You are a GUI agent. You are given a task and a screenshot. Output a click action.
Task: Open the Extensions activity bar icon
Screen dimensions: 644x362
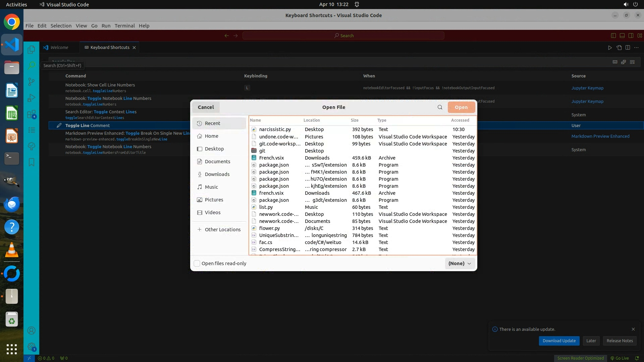(31, 114)
